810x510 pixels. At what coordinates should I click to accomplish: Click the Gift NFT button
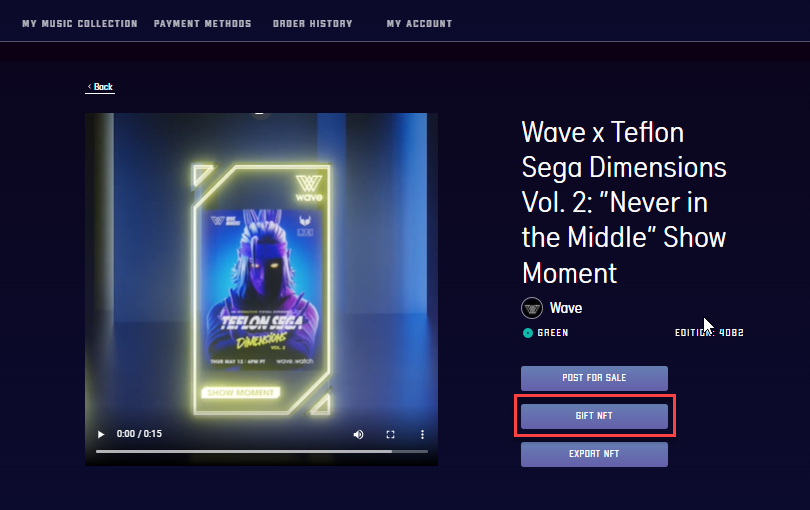point(594,416)
